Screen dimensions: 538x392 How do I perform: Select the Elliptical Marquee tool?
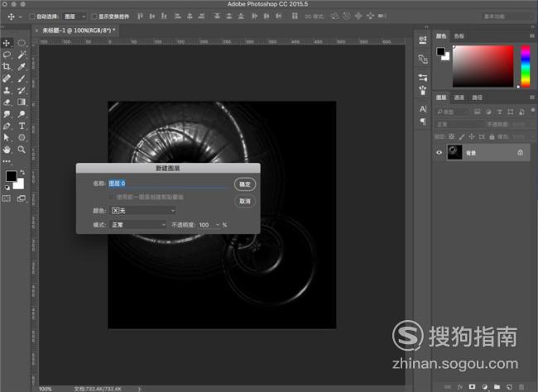point(22,43)
